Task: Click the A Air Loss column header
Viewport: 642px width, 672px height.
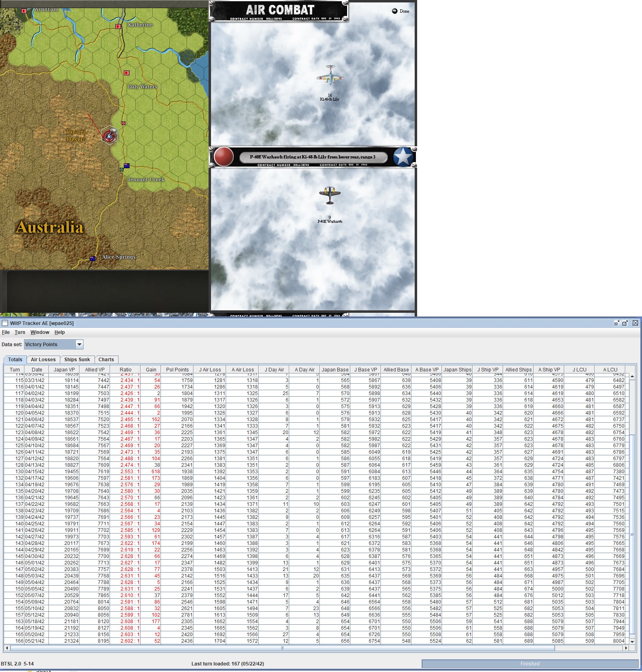Action: tap(243, 370)
